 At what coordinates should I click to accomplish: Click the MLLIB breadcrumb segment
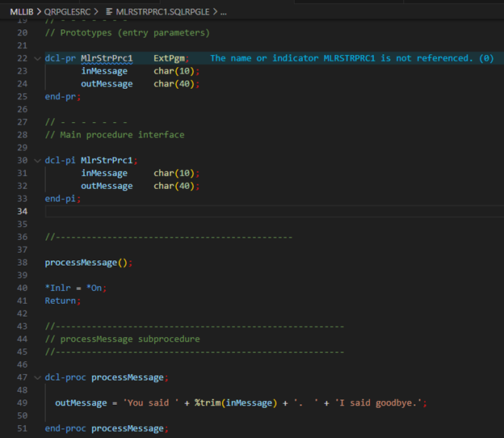coord(22,12)
